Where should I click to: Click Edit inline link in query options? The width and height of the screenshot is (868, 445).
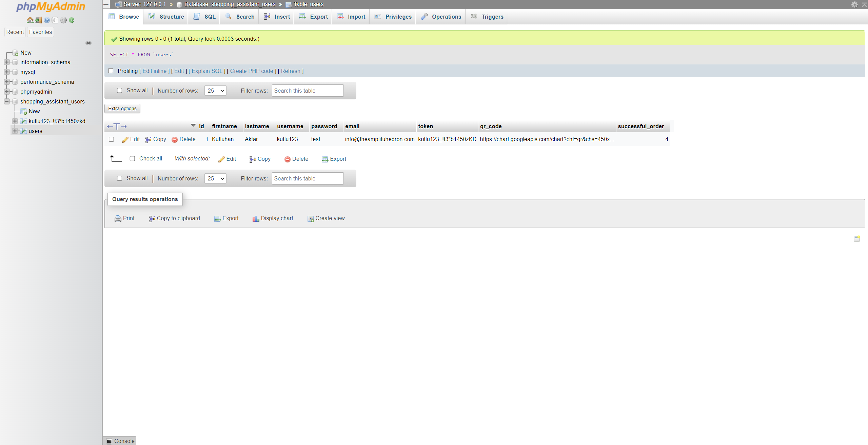pos(155,71)
